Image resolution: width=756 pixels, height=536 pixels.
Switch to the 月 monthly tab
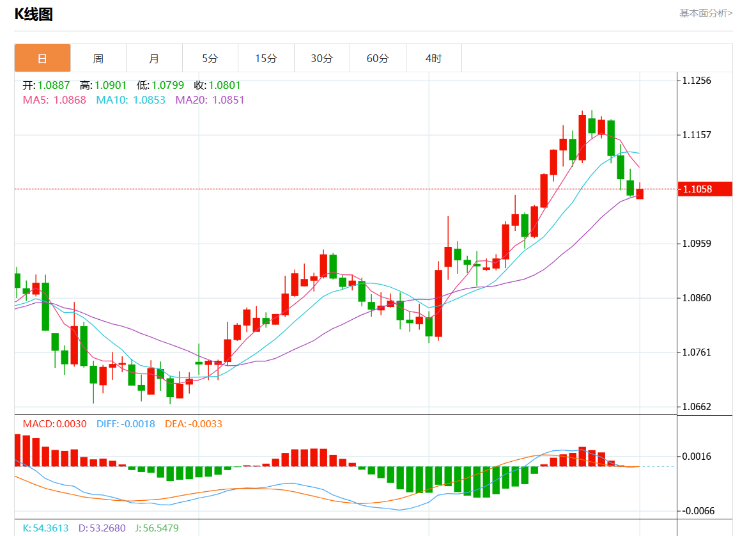point(154,58)
